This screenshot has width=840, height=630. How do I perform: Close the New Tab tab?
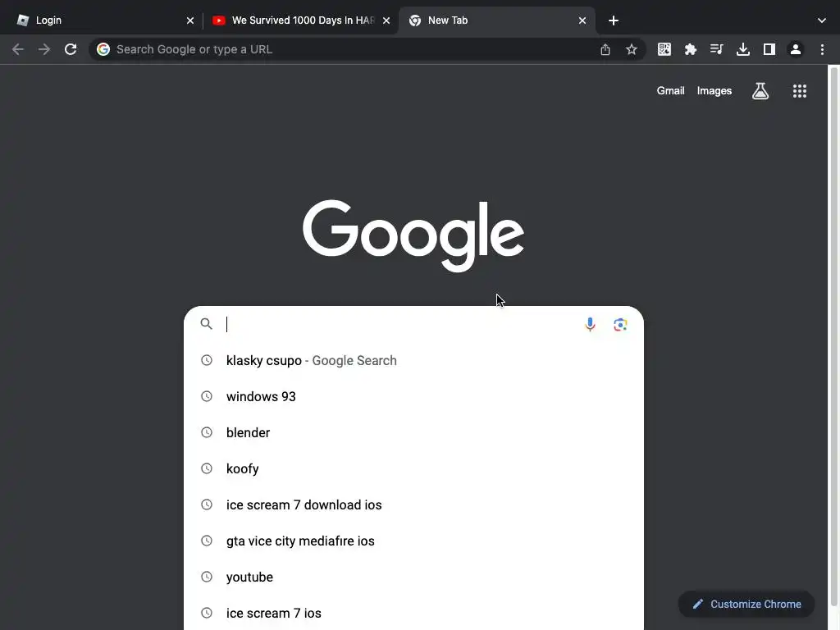click(x=582, y=21)
